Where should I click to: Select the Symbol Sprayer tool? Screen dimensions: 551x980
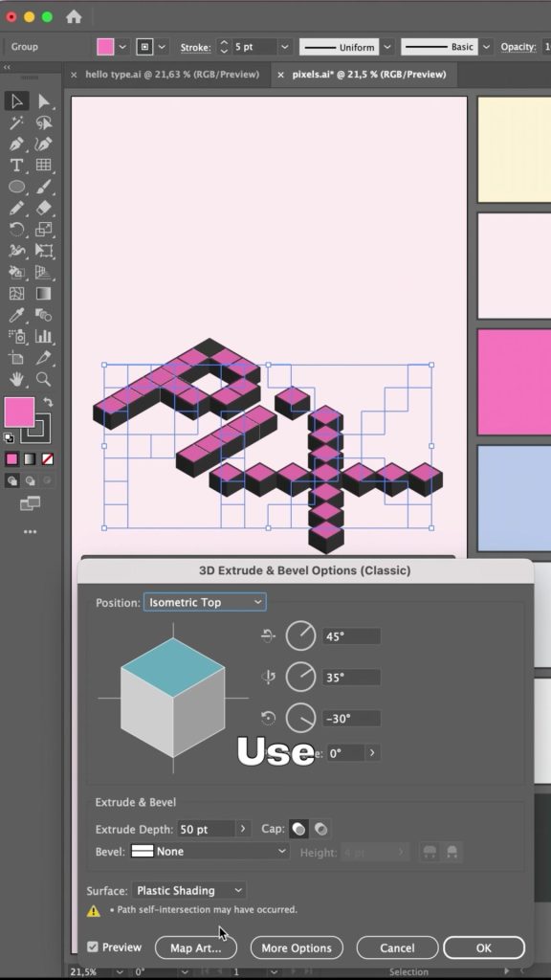point(17,336)
